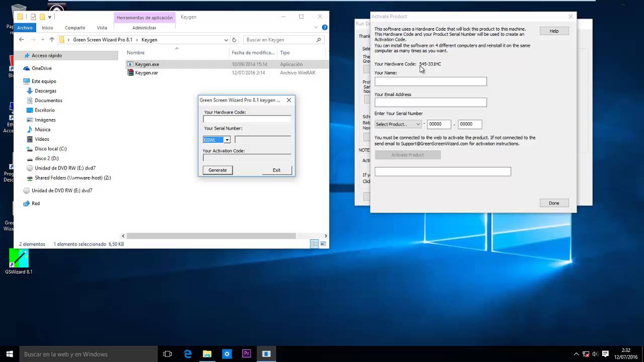Open the Vista ribbon tab

(x=102, y=28)
